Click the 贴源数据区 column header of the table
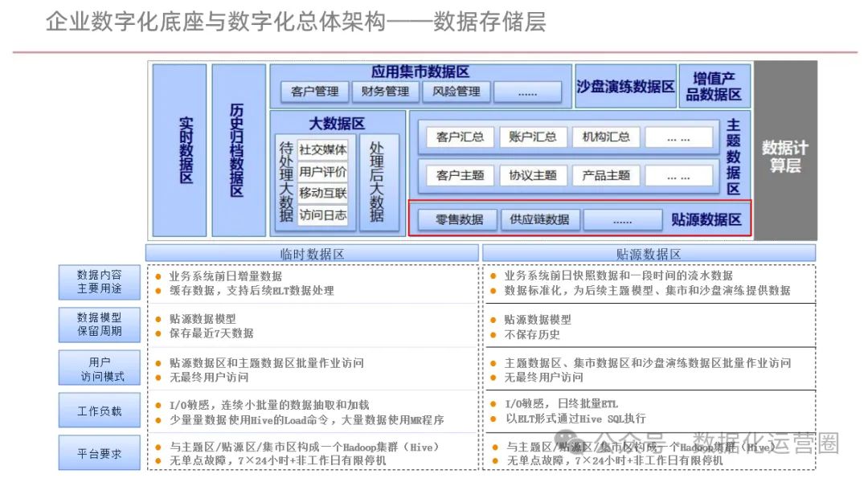This screenshot has width=868, height=478. (x=649, y=253)
